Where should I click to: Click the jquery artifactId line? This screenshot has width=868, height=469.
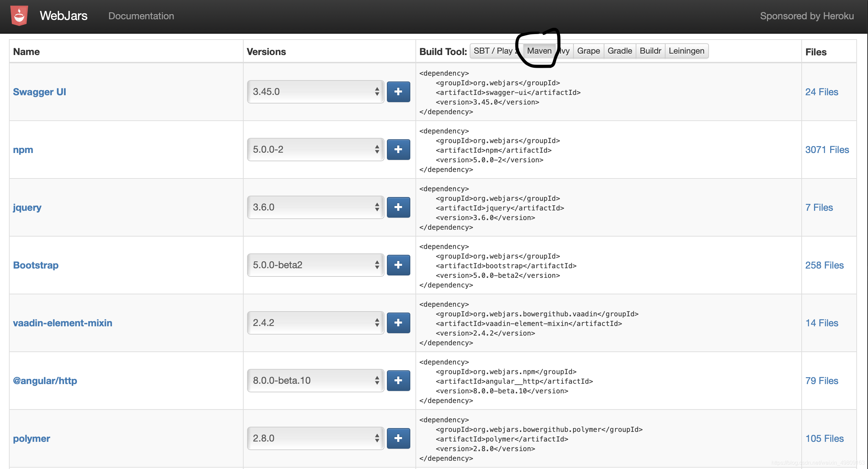click(x=500, y=208)
